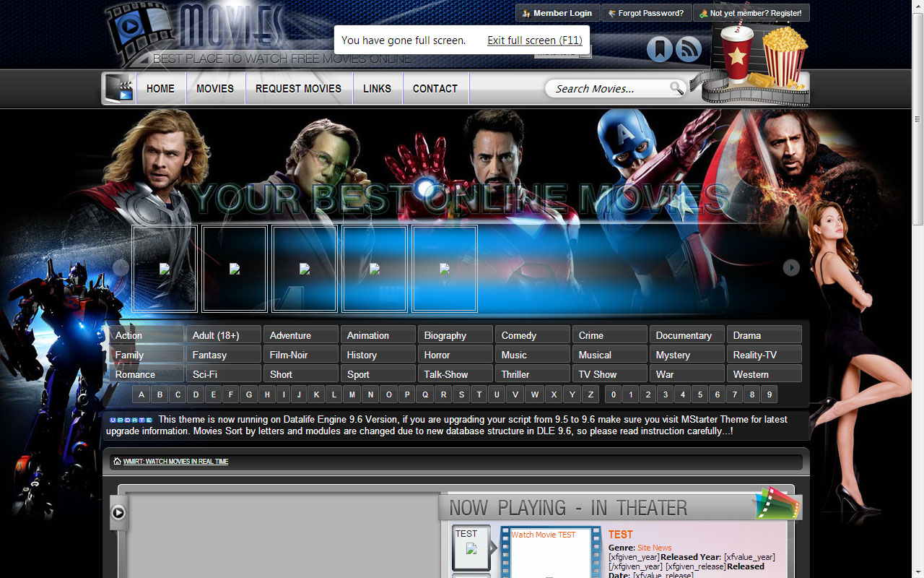Filter movies by letter Z
Viewport: 924px width, 578px height.
coord(590,394)
